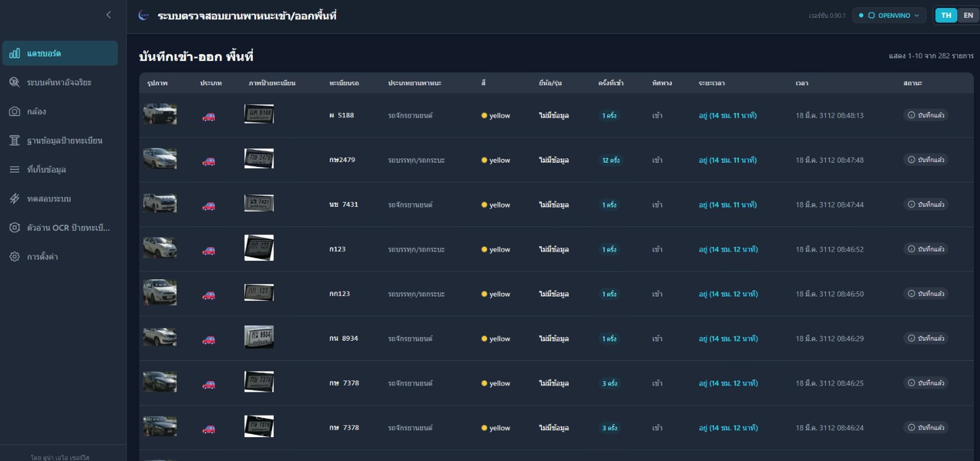Image resolution: width=980 pixels, height=461 pixels.
Task: Click the yellow color dot for กน 8934
Action: (484, 339)
